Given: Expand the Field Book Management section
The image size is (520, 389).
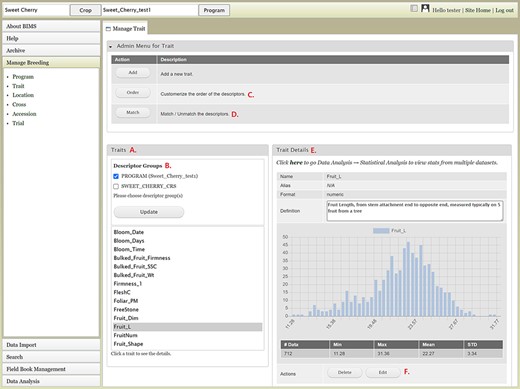Looking at the screenshot, I should (51, 369).
